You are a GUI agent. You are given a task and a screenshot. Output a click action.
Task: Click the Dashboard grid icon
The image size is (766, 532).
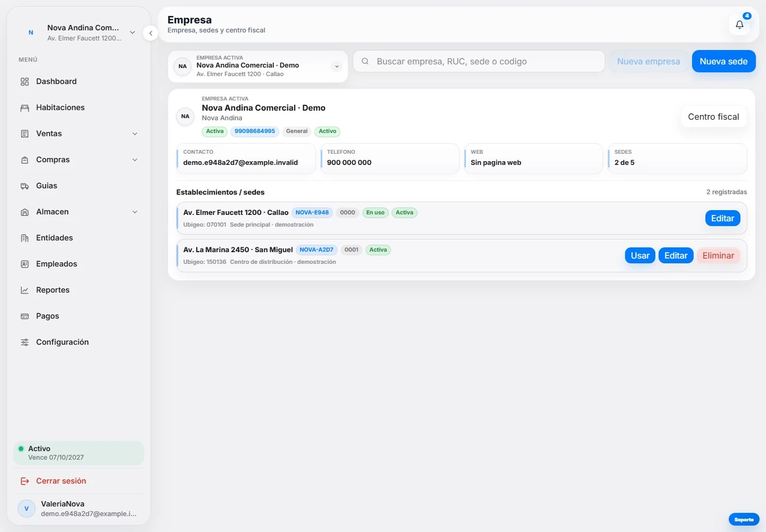[24, 81]
